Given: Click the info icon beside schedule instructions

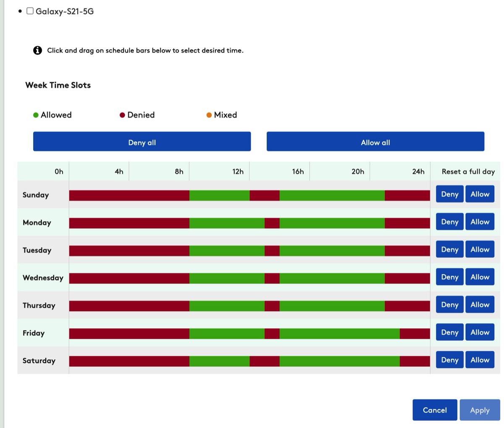Looking at the screenshot, I should pos(37,50).
